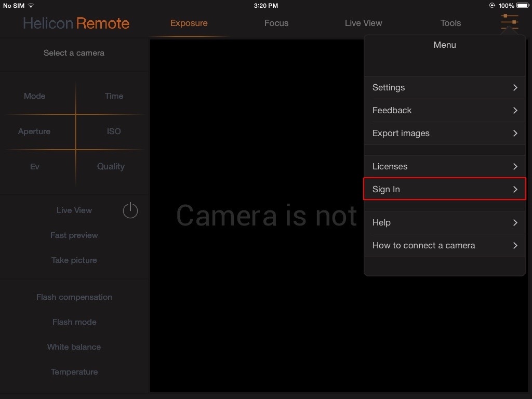Click Select a camera

tap(74, 52)
